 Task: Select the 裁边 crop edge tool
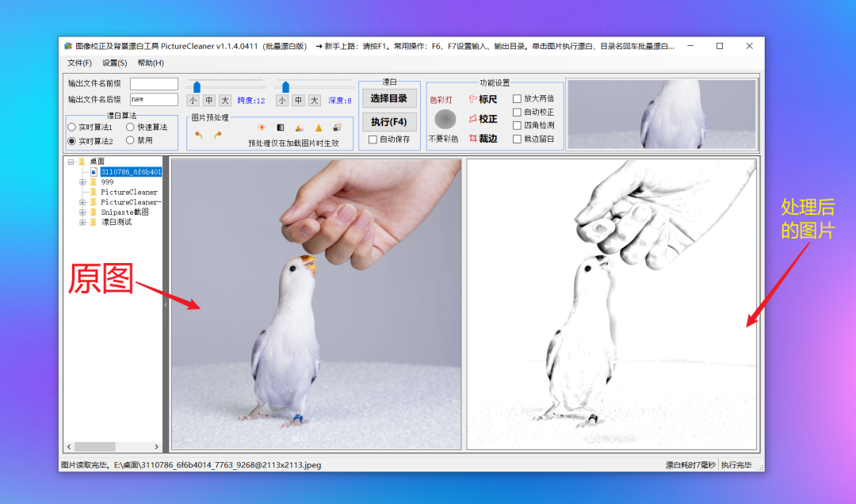click(x=483, y=139)
